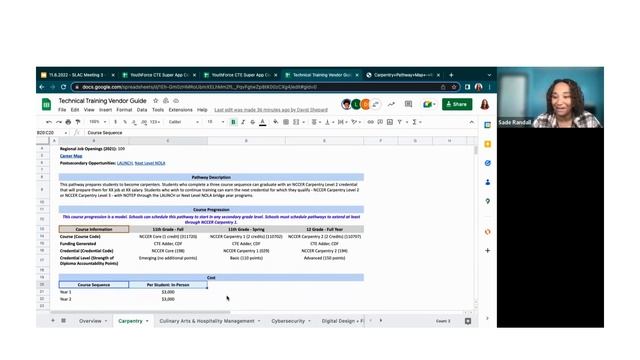Screen dimensions: 640x360
Task: Open the Next Level NOLA link
Action: (150, 163)
